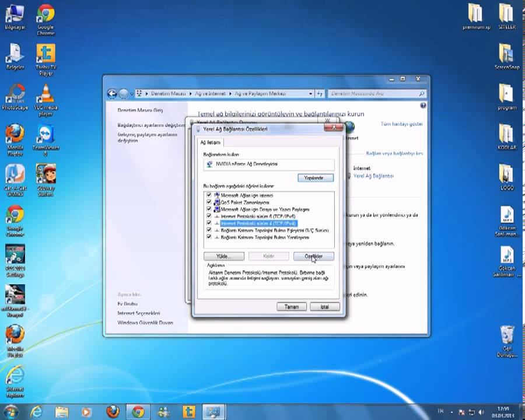Image resolution: width=525 pixels, height=420 pixels.
Task: Open Internet Seçenekleri link
Action: tap(139, 313)
